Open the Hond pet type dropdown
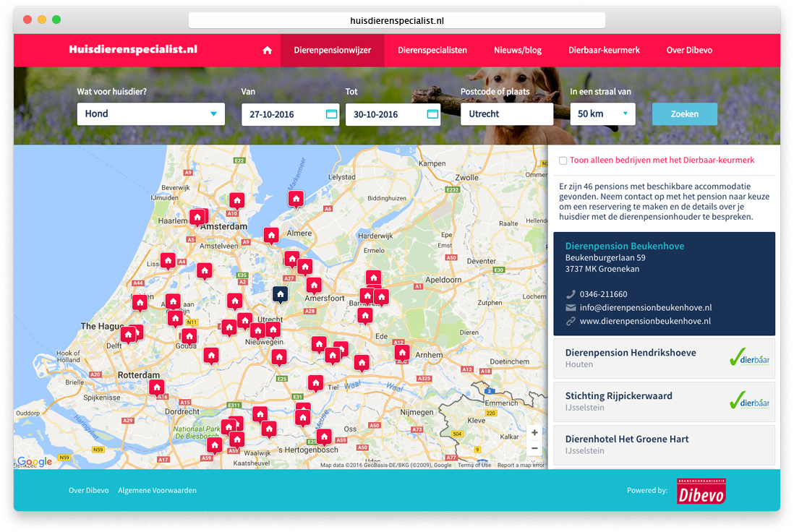This screenshot has width=794, height=532. point(151,114)
